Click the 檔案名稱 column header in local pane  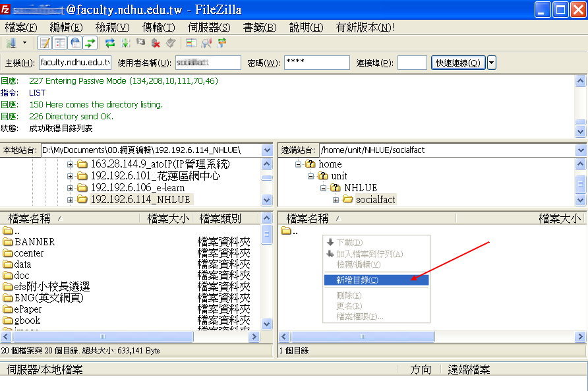pyautogui.click(x=33, y=218)
